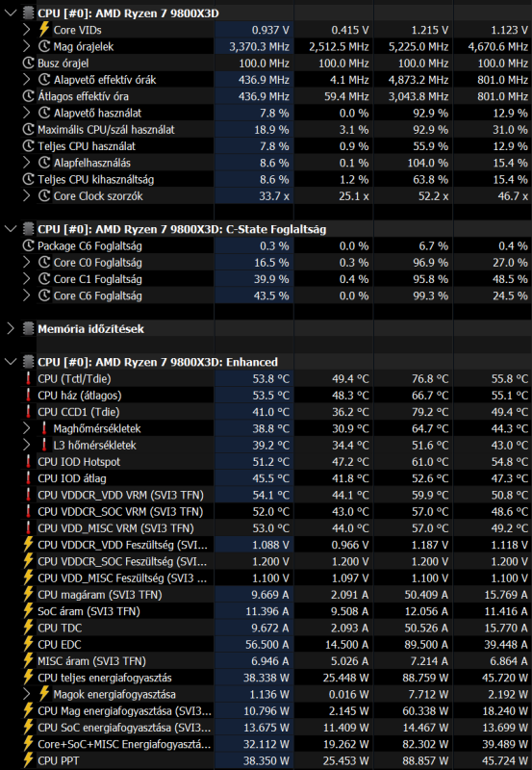Expand the Core C1 Foglaltság row

27,279
